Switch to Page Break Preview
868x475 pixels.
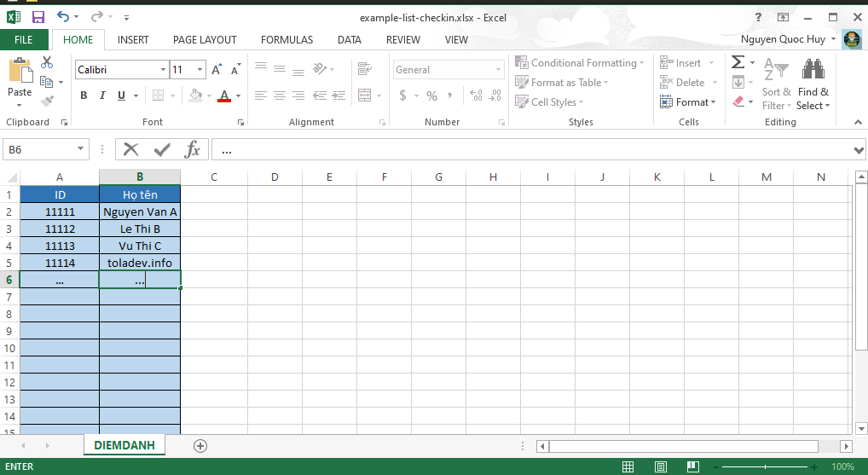pyautogui.click(x=692, y=466)
